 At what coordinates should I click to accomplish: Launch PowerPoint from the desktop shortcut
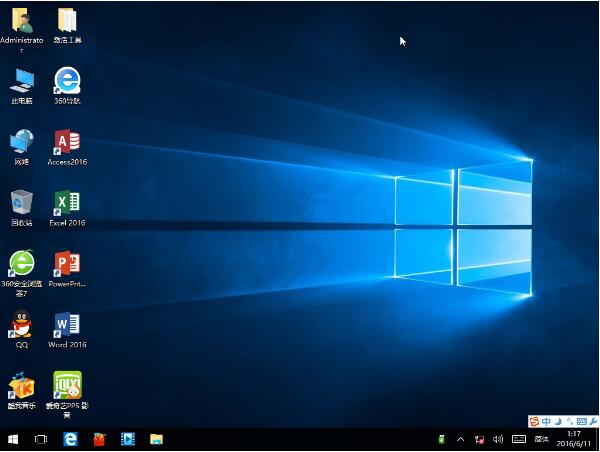coord(67,264)
